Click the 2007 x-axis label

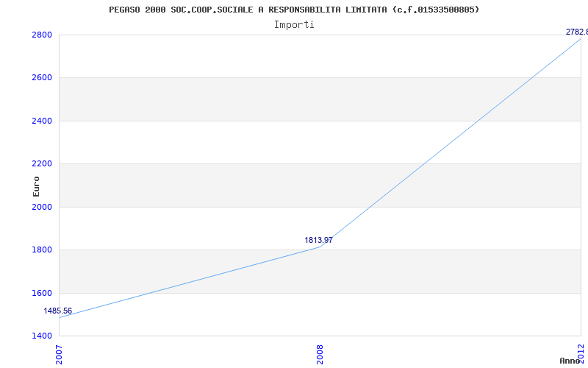point(59,355)
